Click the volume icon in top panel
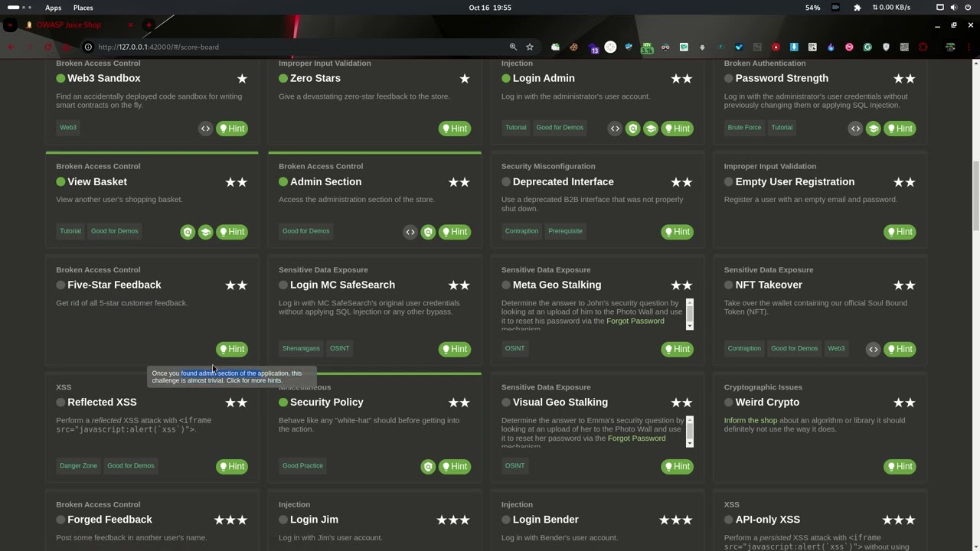Screen dimensions: 980x551 point(955,8)
